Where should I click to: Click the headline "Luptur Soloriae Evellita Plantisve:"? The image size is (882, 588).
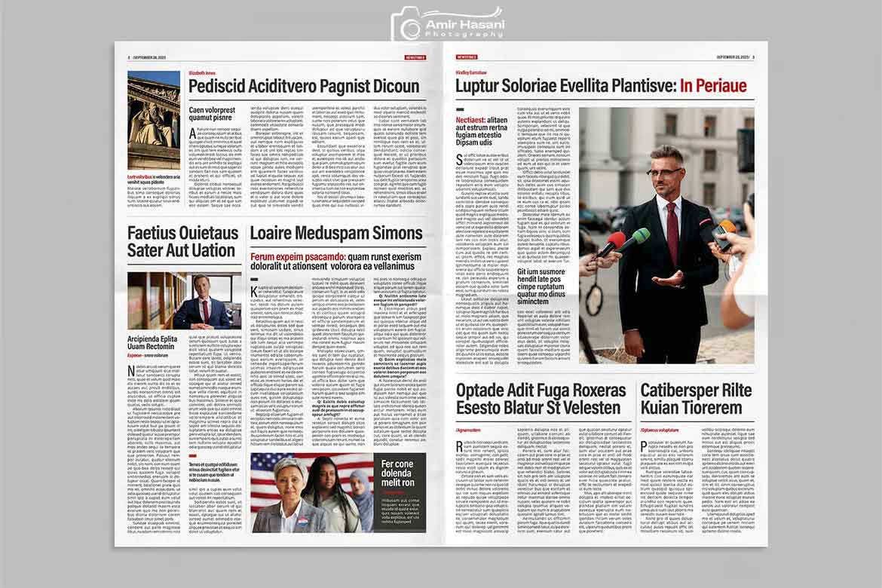point(566,86)
